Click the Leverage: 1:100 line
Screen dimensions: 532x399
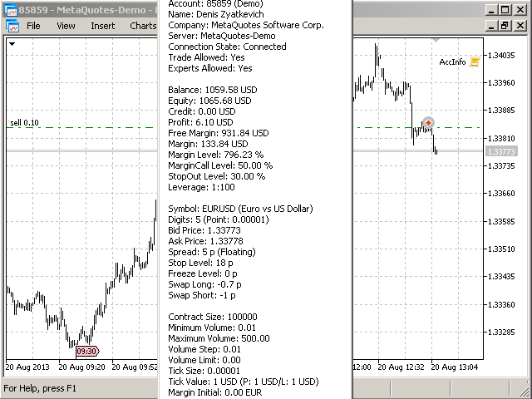[x=201, y=187]
